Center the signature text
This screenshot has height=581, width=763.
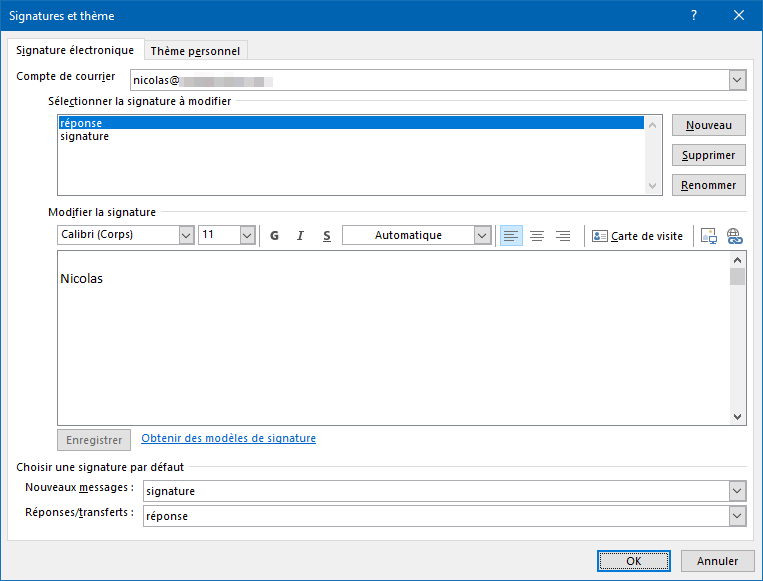[537, 236]
